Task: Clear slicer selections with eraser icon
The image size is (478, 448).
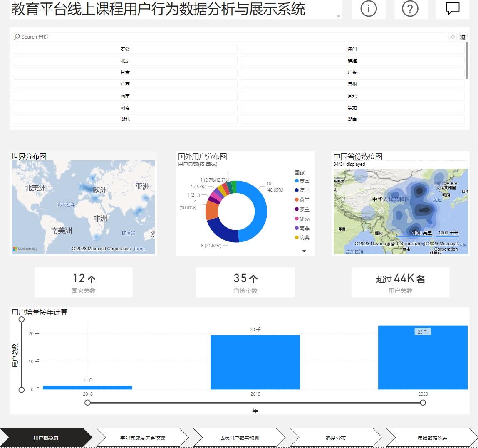Action: (453, 37)
